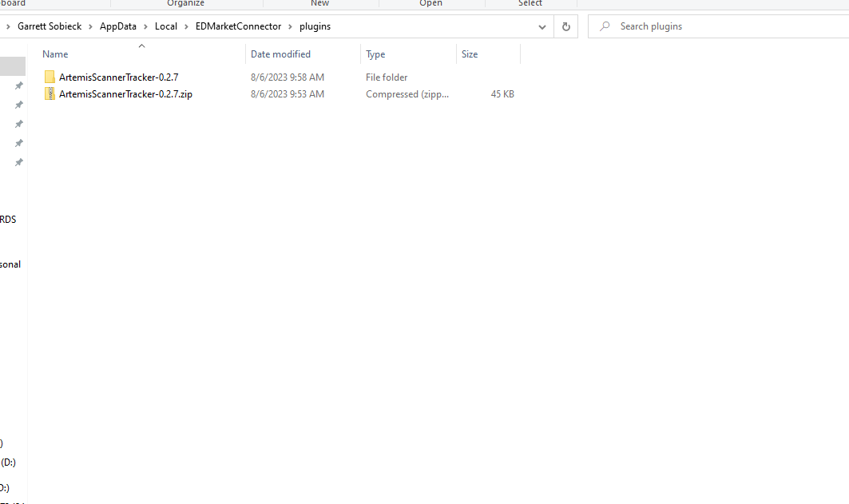Expand chevron before Garrett Sobieck

click(x=8, y=26)
